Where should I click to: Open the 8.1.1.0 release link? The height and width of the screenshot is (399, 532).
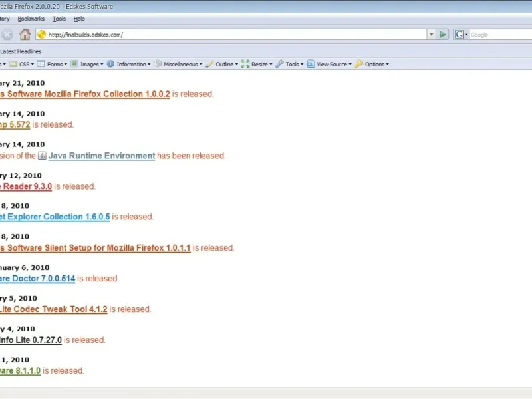click(20, 371)
